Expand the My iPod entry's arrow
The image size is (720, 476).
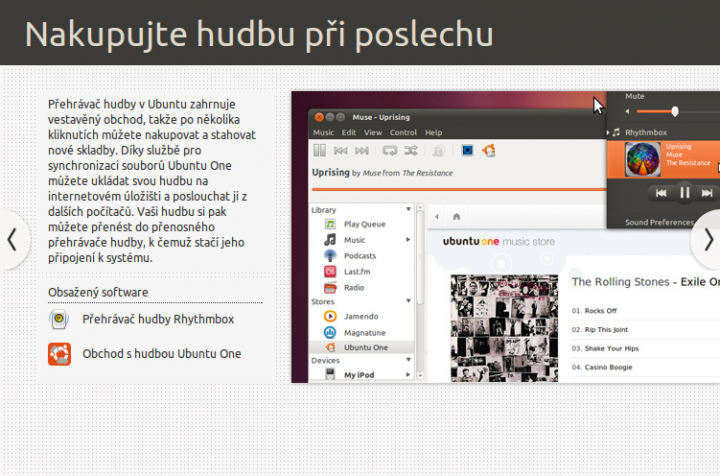tap(408, 375)
